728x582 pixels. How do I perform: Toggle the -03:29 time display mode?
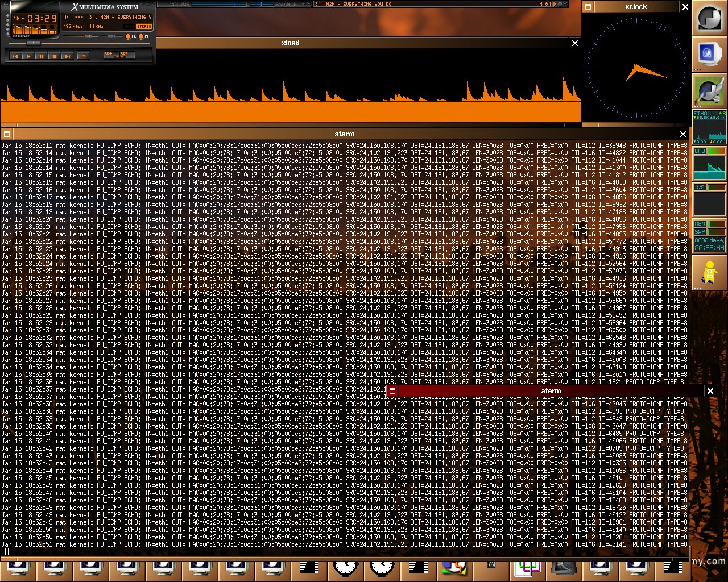[x=35, y=19]
